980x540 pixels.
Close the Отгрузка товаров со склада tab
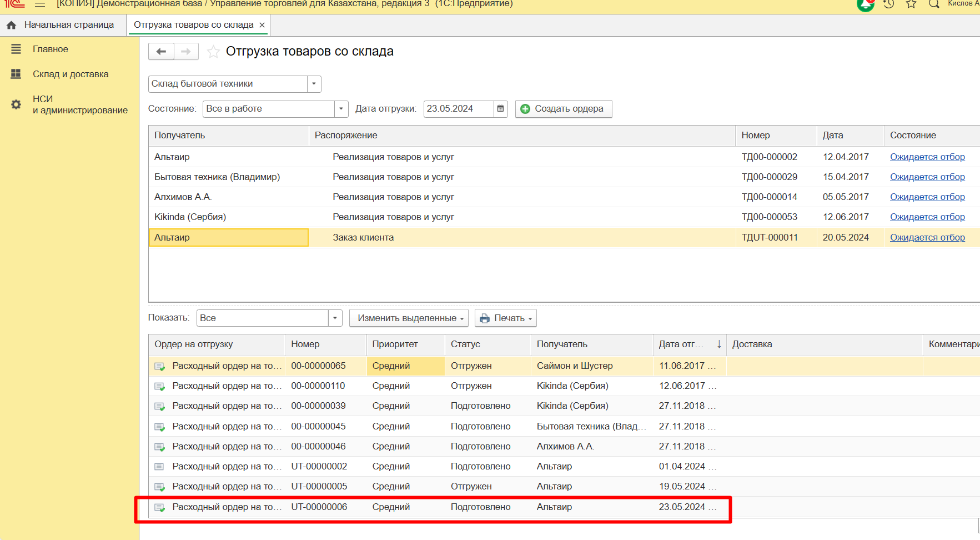262,25
